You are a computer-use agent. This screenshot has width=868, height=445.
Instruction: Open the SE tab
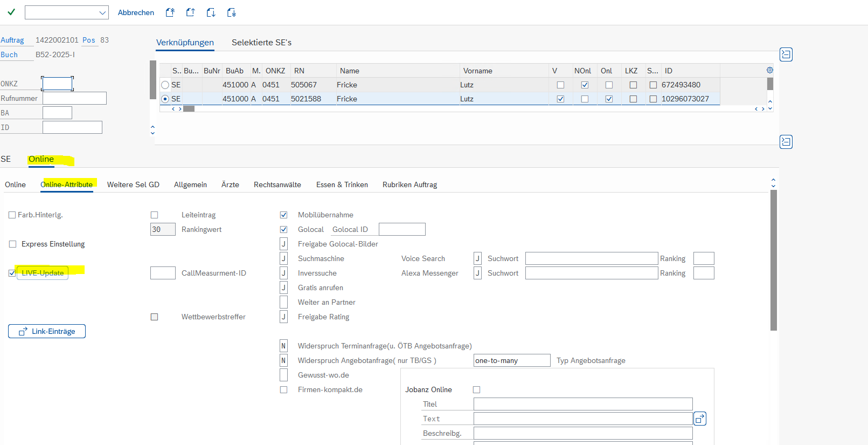[x=6, y=159]
